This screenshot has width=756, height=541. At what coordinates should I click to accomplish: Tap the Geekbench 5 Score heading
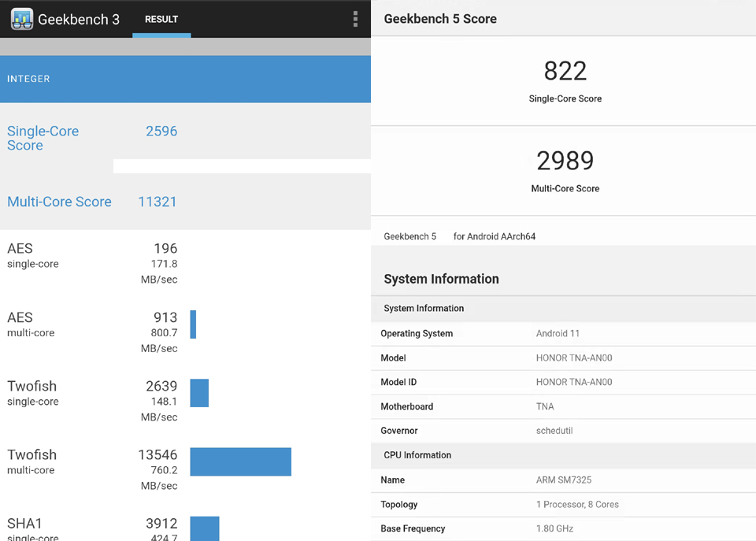pos(440,19)
